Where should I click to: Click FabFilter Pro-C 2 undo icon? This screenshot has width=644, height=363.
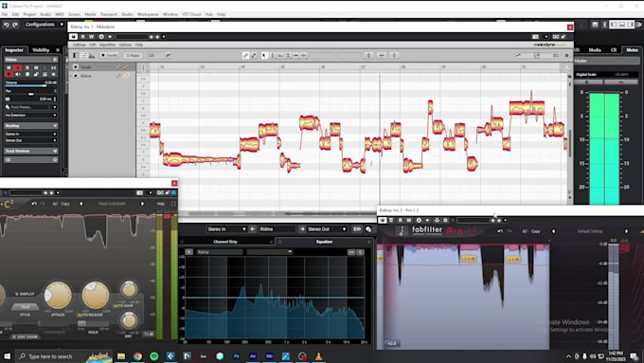pos(34,204)
